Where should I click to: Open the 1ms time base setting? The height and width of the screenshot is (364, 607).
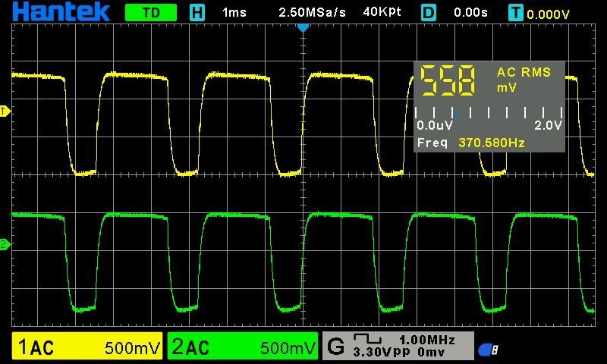click(x=234, y=13)
